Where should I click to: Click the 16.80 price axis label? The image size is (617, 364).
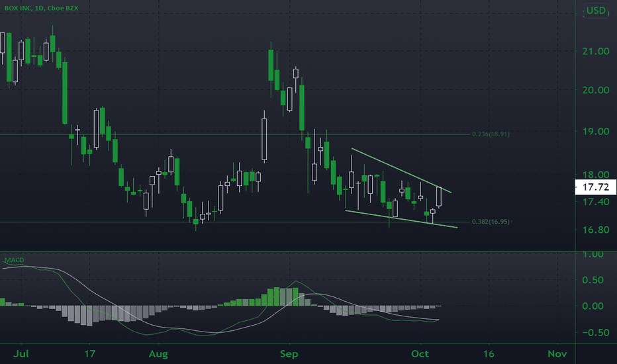click(596, 230)
